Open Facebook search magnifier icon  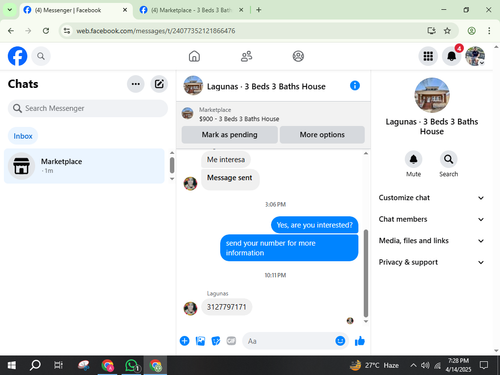click(41, 56)
